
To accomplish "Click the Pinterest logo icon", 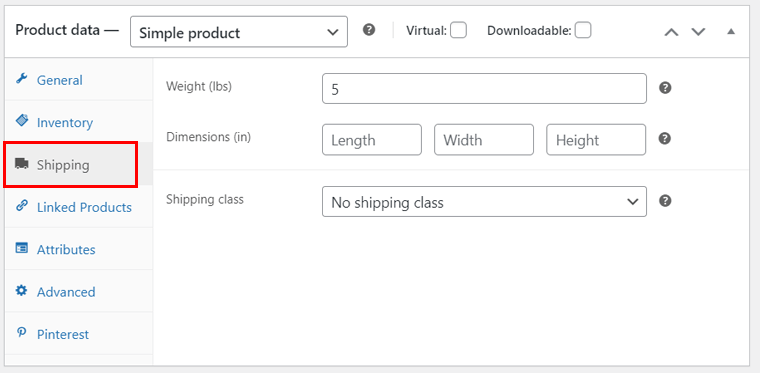I will coord(21,333).
